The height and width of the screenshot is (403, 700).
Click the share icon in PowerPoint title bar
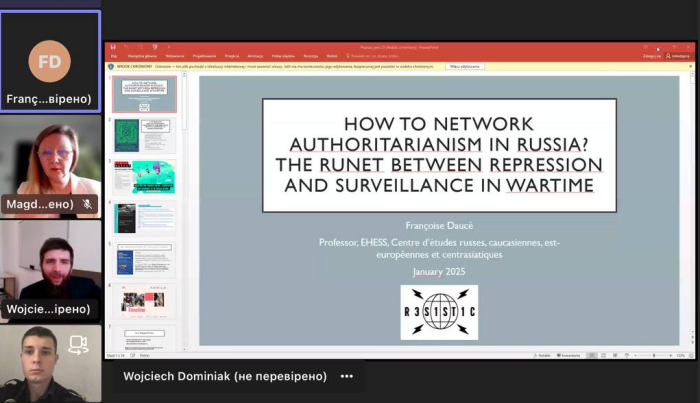pos(677,56)
